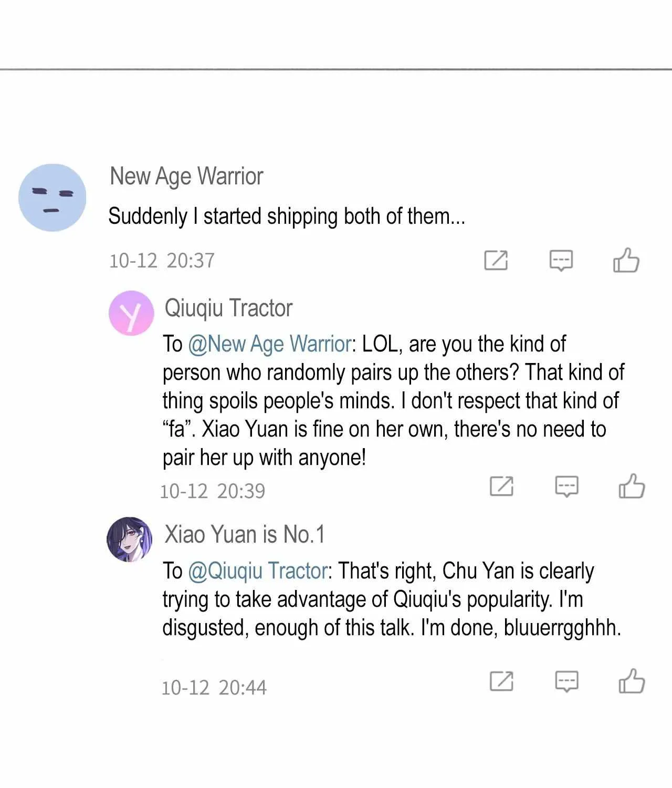This screenshot has height=788, width=672.
Task: Share Qiuqiu Tractor's reply
Action: click(x=501, y=486)
